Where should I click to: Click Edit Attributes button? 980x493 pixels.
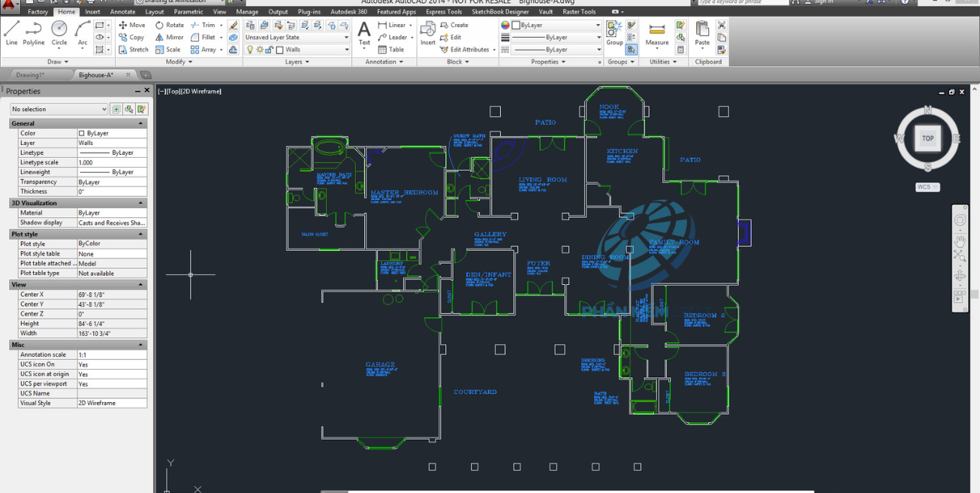tap(465, 50)
